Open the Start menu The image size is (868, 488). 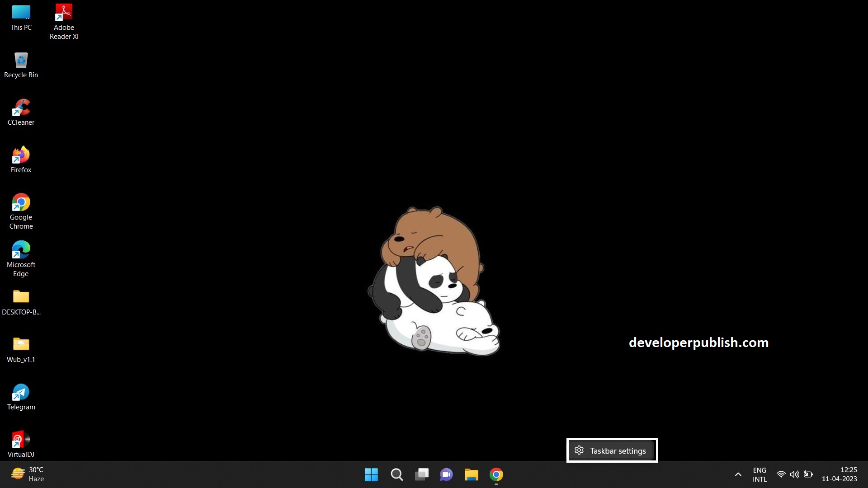pos(372,474)
